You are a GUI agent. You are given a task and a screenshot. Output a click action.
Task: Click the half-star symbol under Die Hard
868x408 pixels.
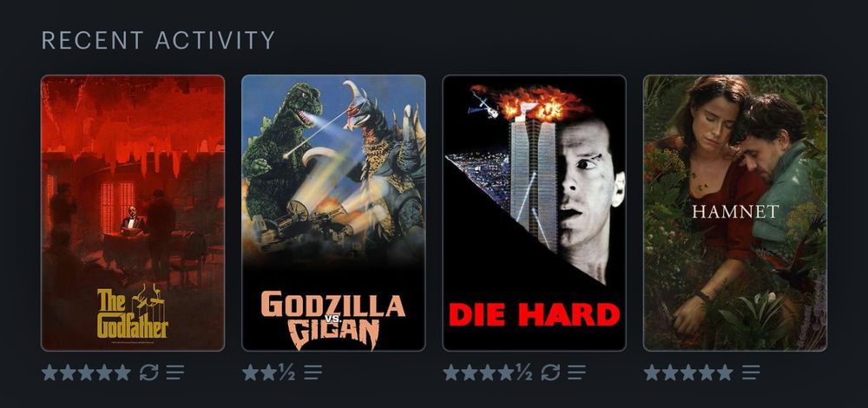coord(523,372)
